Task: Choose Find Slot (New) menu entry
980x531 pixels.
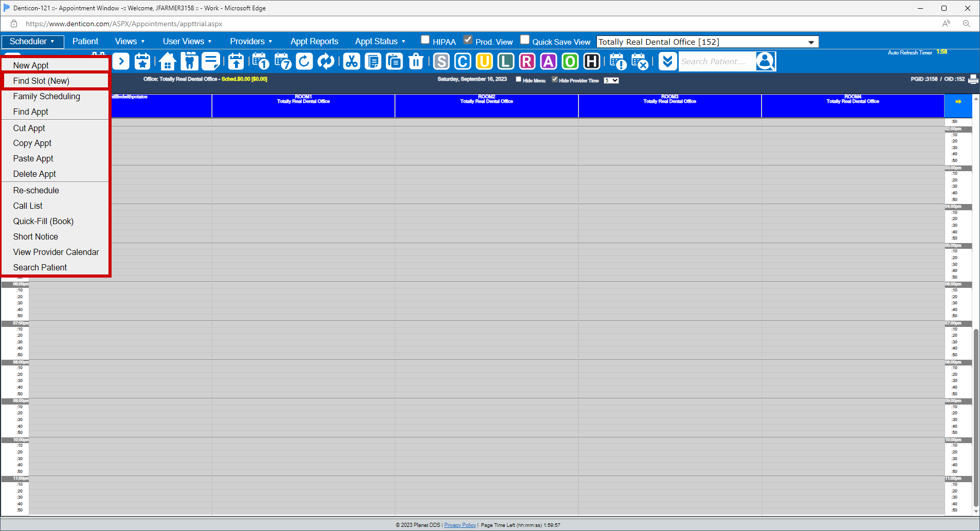Action: coord(55,81)
